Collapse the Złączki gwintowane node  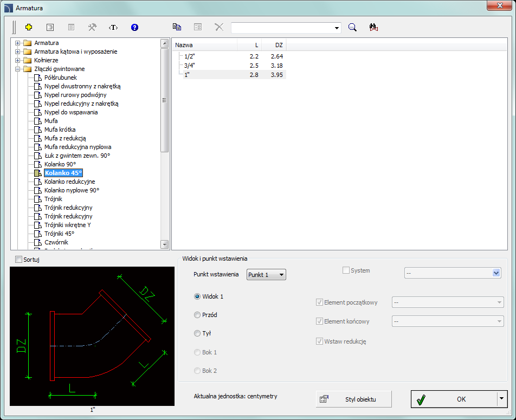click(x=18, y=69)
